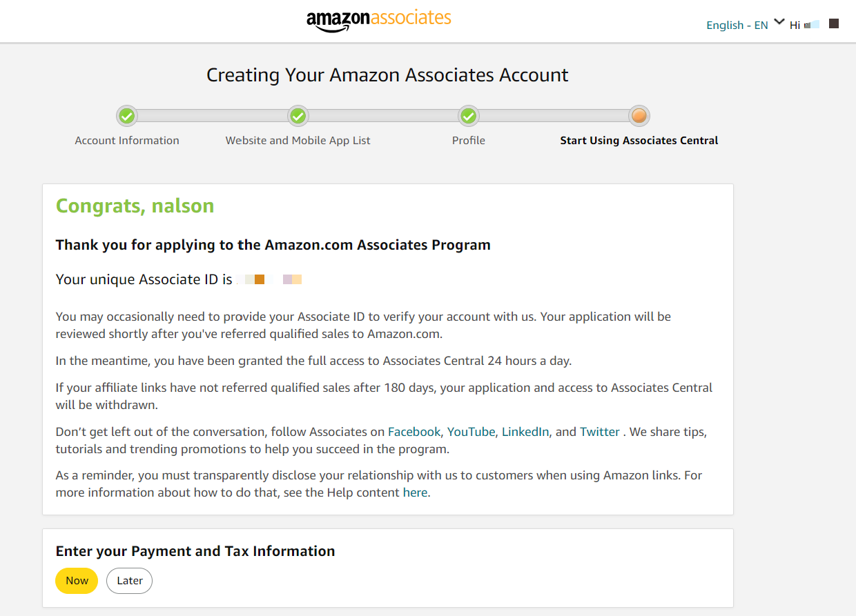Image resolution: width=856 pixels, height=616 pixels.
Task: Click the orange current step circle
Action: click(x=639, y=116)
